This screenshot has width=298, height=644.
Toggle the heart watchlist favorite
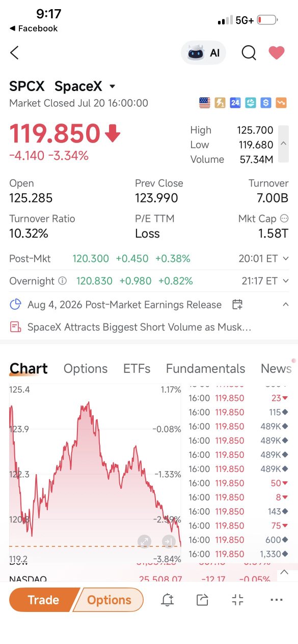click(x=277, y=52)
